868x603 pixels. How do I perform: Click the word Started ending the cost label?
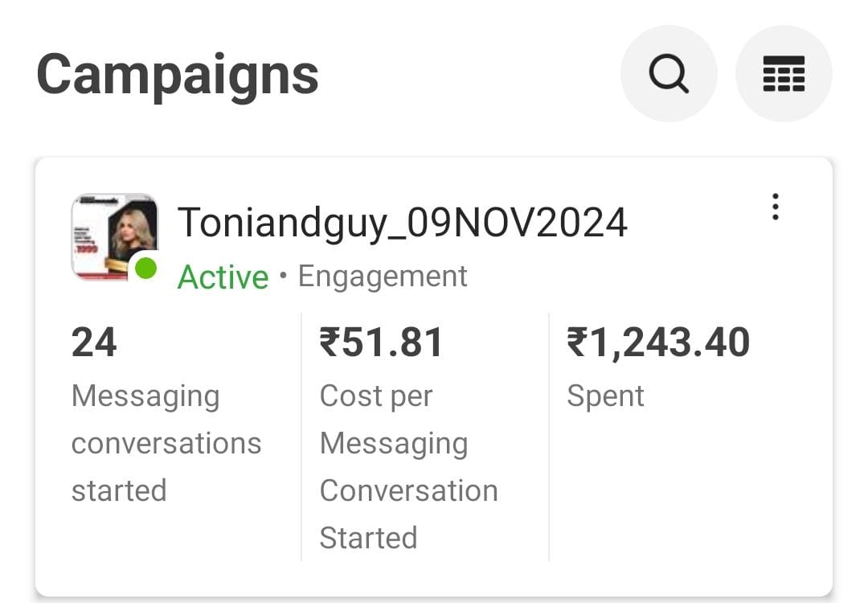[368, 537]
